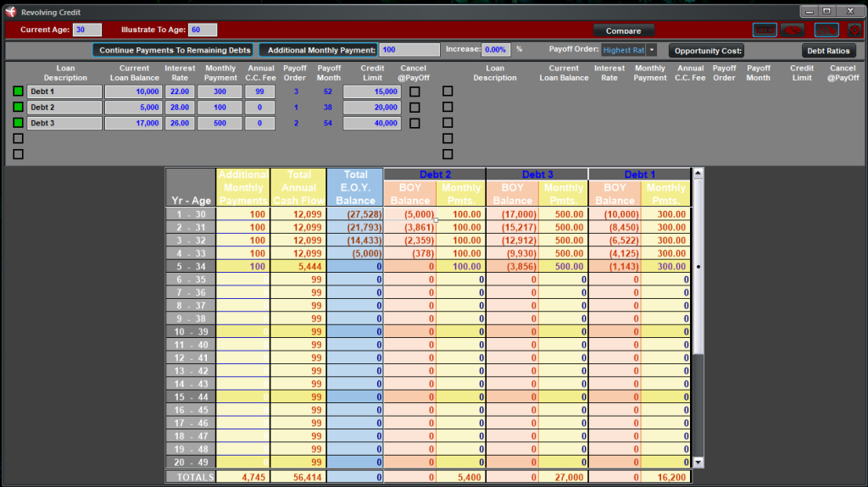Click totals cell 27,000

click(x=564, y=477)
